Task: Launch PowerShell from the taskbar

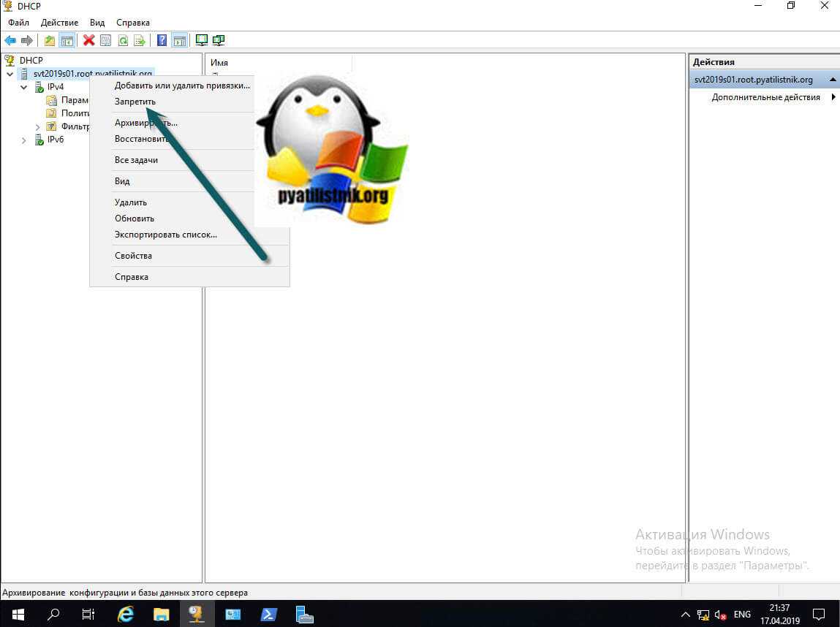Action: pos(268,615)
